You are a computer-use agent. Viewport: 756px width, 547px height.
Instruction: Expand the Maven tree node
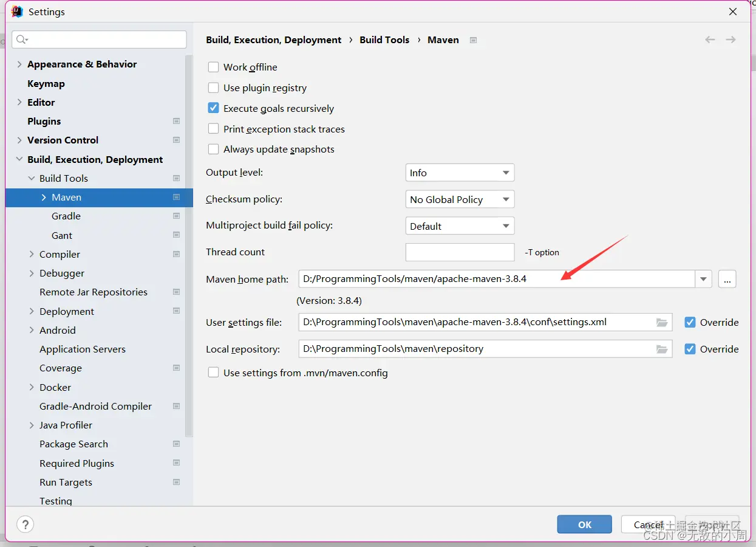44,197
